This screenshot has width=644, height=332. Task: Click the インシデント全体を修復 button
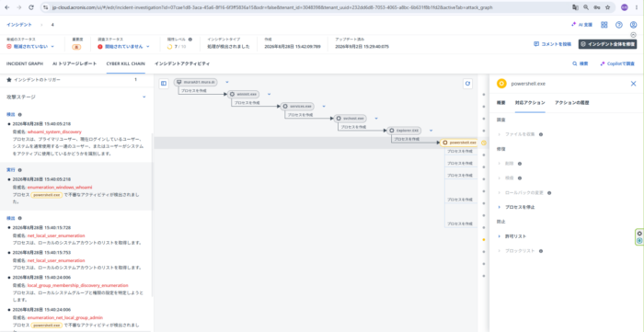pyautogui.click(x=607, y=44)
